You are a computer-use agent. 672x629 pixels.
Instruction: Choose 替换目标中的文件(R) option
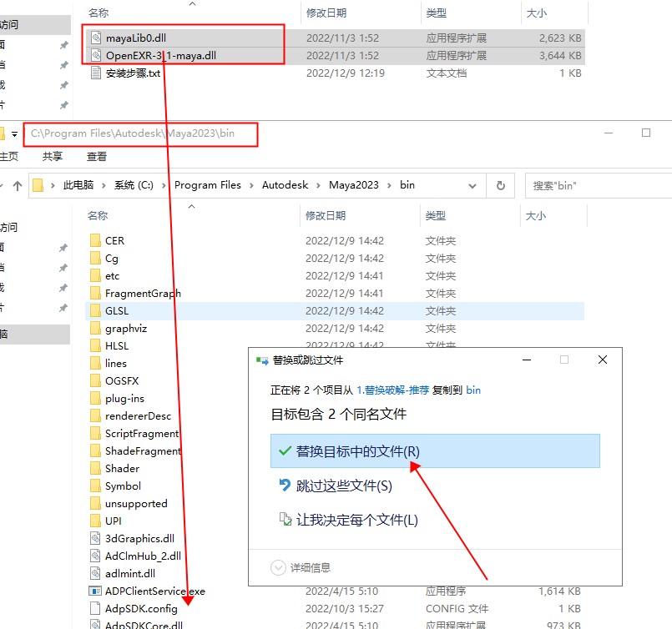(x=435, y=451)
